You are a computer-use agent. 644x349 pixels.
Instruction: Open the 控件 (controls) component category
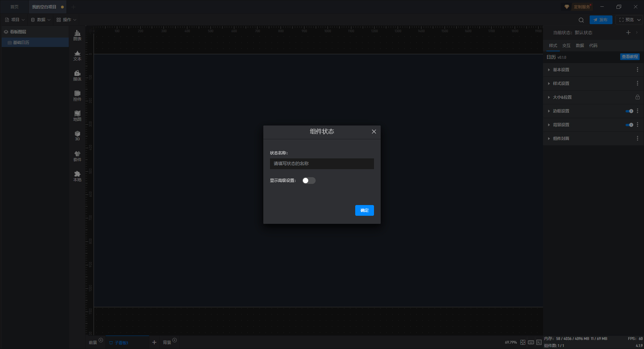tap(77, 96)
